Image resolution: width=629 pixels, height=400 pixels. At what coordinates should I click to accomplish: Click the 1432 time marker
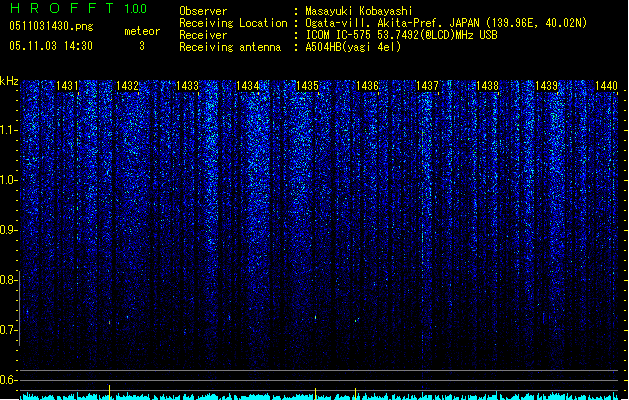(x=128, y=86)
